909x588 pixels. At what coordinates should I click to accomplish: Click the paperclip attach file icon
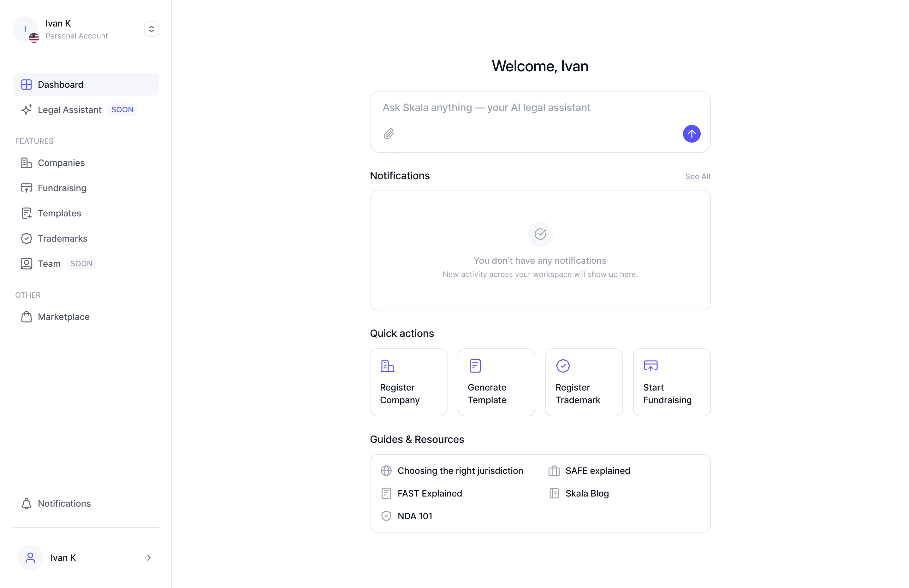(x=389, y=134)
